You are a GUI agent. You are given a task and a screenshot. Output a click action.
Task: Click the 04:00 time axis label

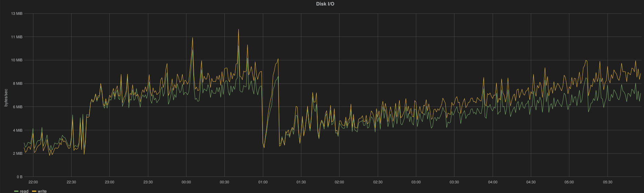coord(493,182)
